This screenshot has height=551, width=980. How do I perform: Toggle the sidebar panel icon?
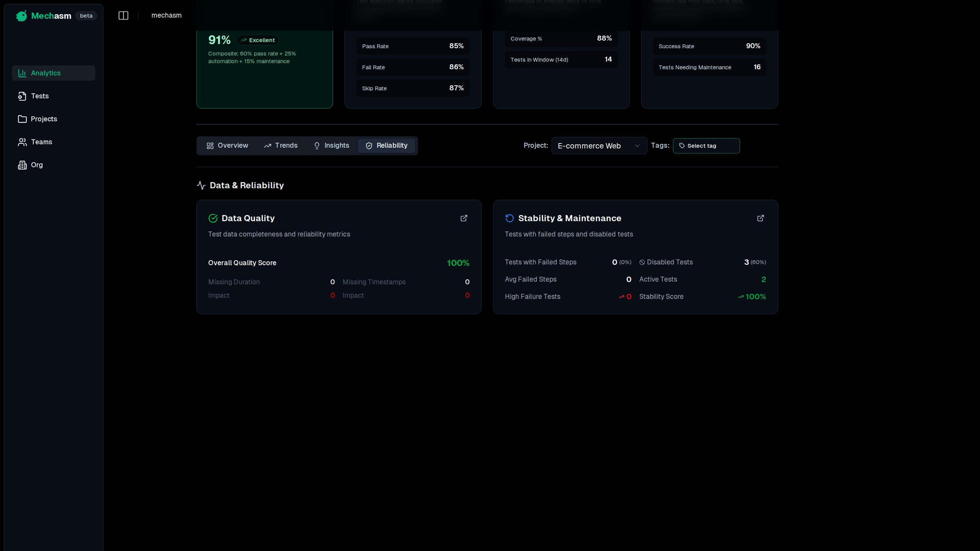(x=123, y=16)
